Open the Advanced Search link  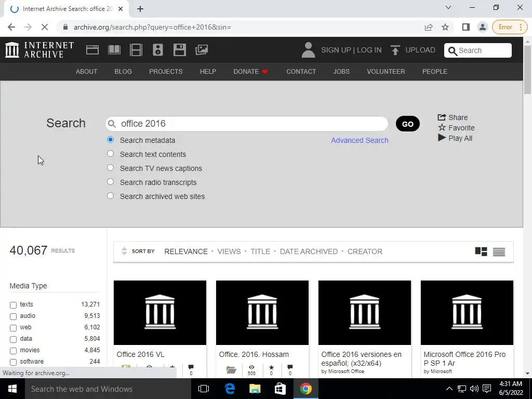point(360,140)
